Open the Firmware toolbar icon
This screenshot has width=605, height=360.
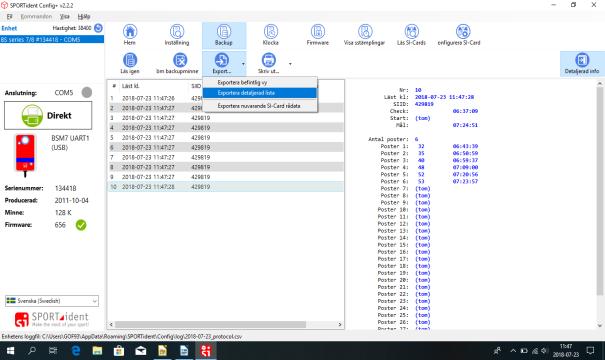[318, 32]
